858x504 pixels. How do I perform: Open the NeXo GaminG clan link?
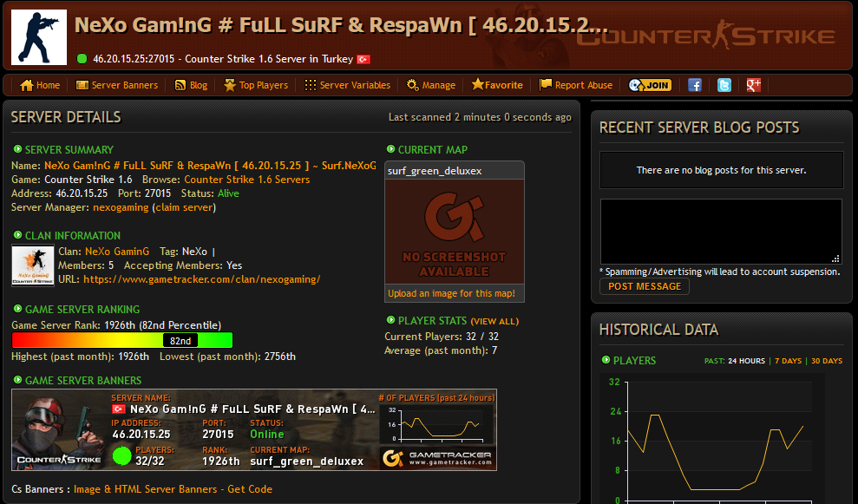click(x=117, y=252)
